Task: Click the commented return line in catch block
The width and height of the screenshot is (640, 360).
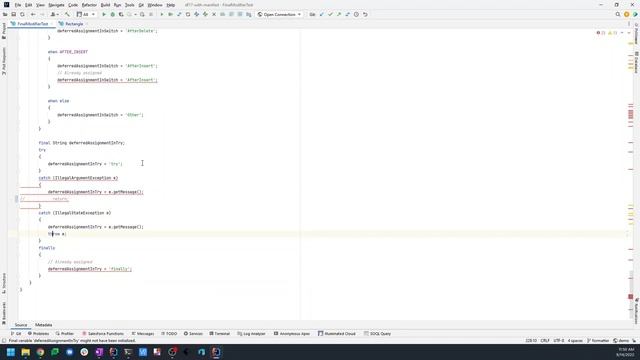Action: tap(44, 199)
